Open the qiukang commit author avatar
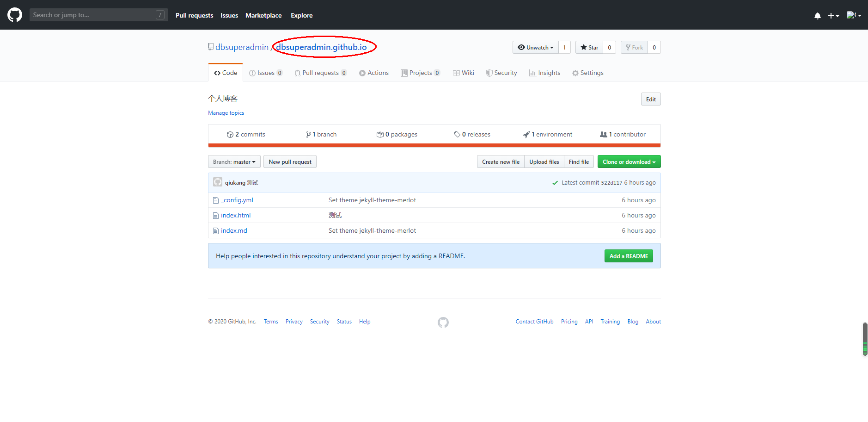The image size is (868, 422). point(218,182)
